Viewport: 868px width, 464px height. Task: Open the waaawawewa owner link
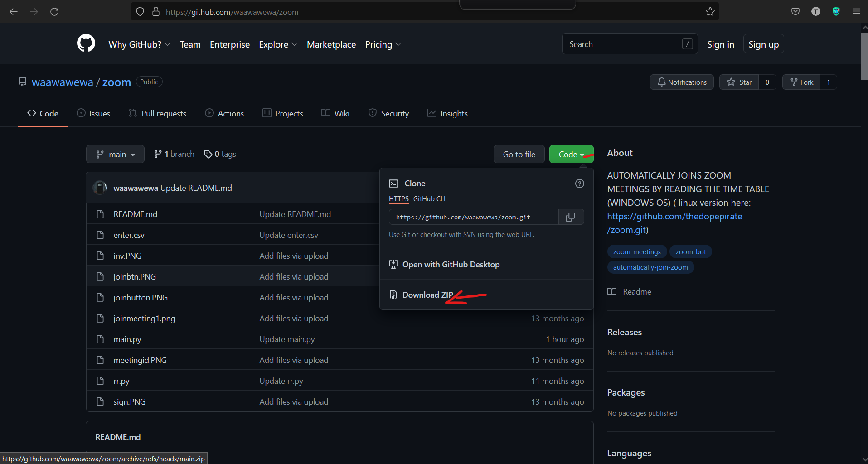pyautogui.click(x=63, y=82)
